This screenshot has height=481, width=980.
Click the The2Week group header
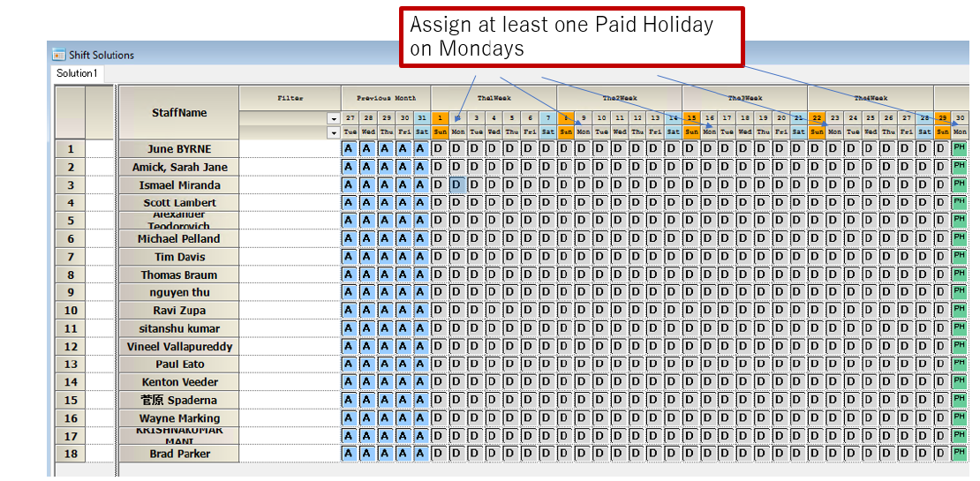pyautogui.click(x=620, y=98)
